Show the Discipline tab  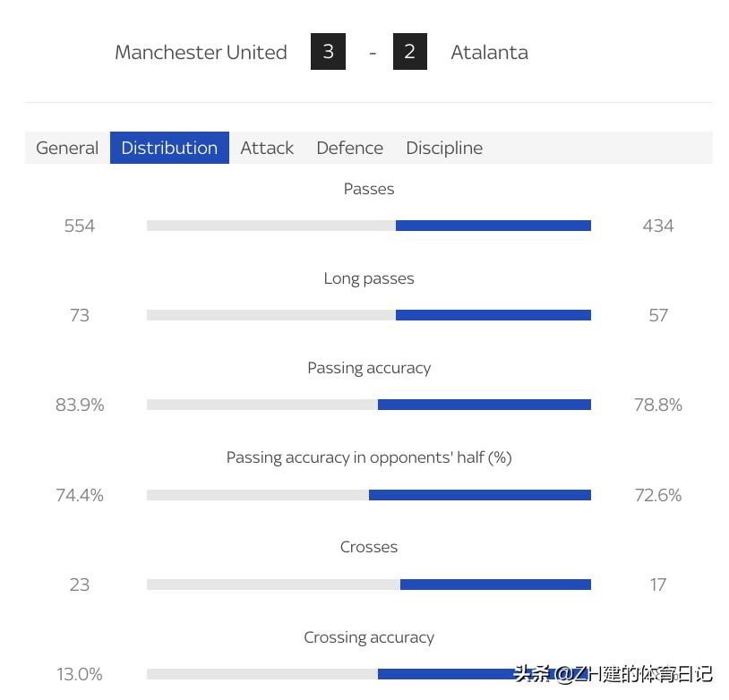(444, 148)
